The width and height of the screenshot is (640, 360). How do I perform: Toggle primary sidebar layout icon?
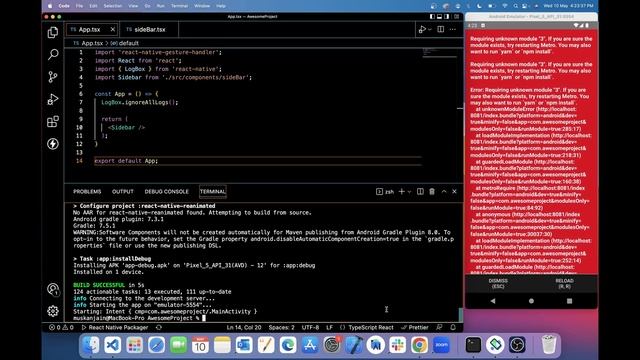pos(432,17)
